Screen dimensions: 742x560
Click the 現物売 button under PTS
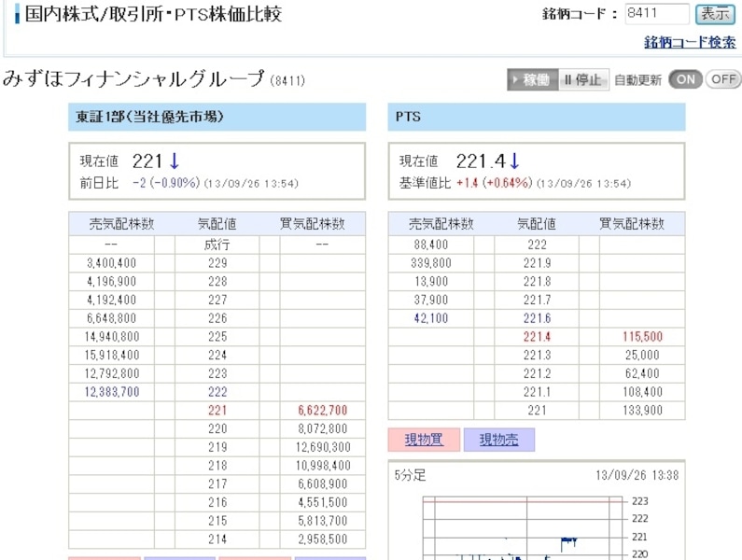(498, 440)
